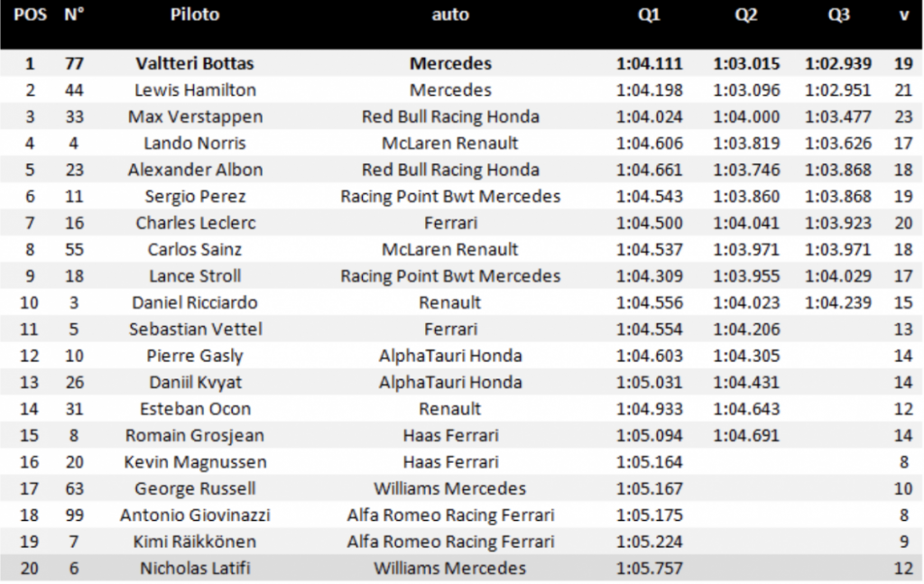
Task: Click the Q3 column header
Action: point(838,14)
